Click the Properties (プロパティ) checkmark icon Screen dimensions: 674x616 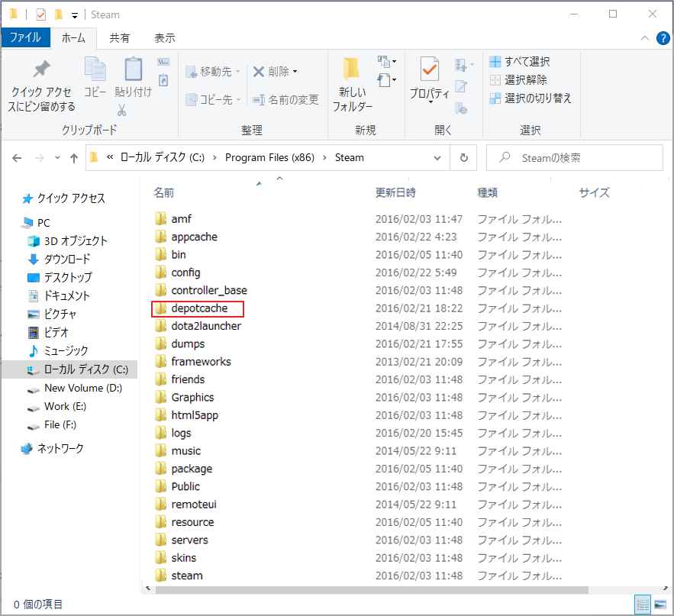point(430,69)
